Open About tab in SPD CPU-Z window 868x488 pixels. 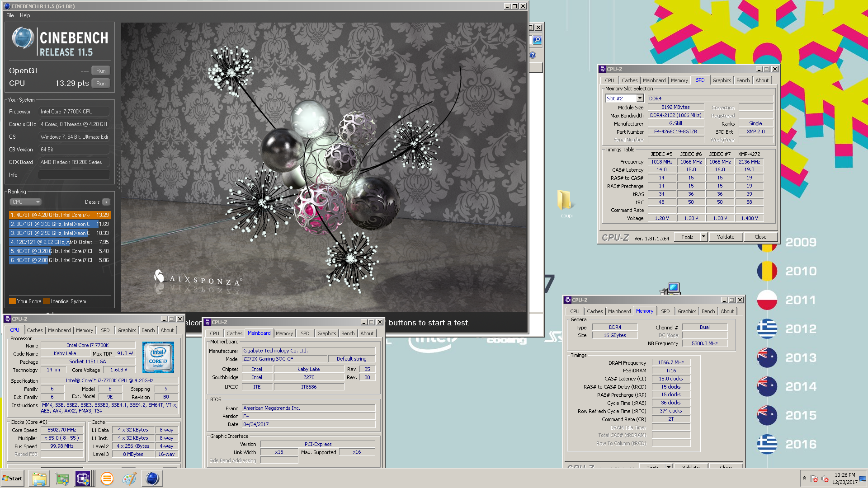[762, 80]
